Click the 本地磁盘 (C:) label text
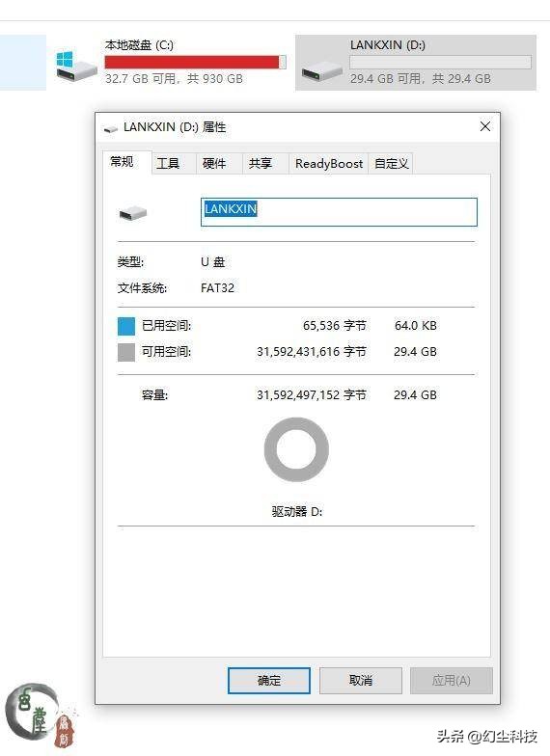The image size is (550, 756). pos(139,45)
